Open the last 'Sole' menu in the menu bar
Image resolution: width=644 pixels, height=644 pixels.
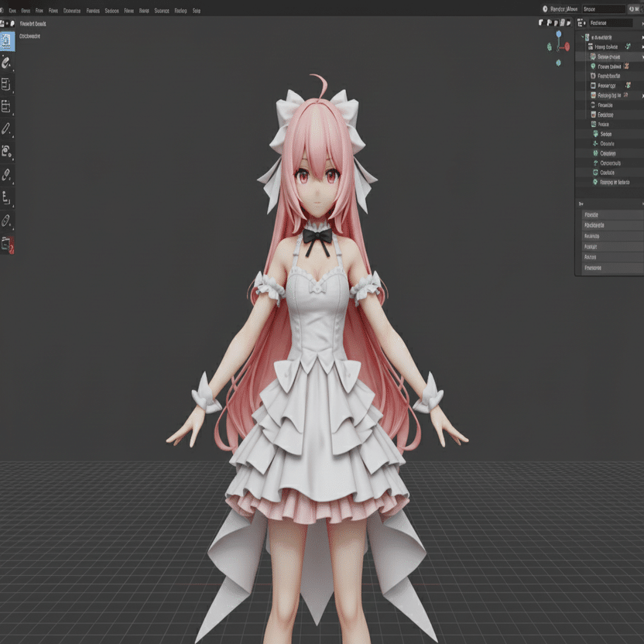coord(197,11)
